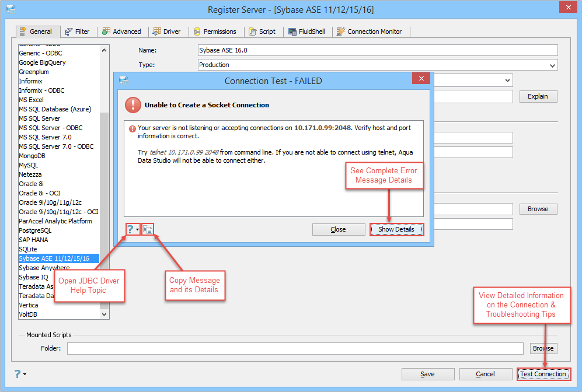This screenshot has height=392, width=582.
Task: Close the Connection Test dialog via Close button
Action: click(339, 230)
